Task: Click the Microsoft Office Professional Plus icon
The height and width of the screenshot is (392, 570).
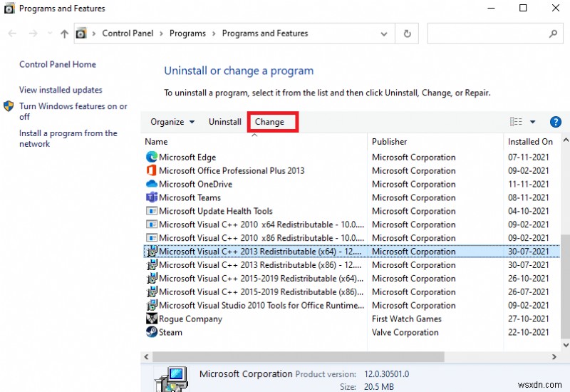Action: (152, 170)
